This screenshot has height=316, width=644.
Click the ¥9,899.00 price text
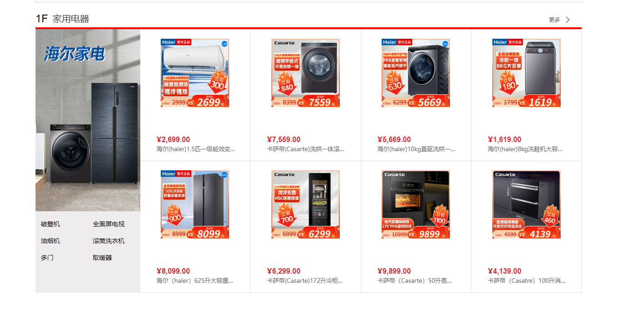point(394,271)
